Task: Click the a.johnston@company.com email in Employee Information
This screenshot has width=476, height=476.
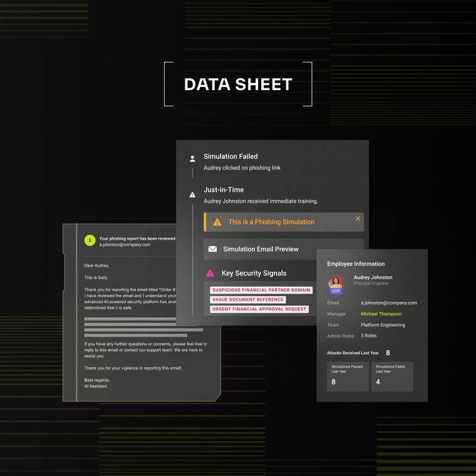Action: 388,303
